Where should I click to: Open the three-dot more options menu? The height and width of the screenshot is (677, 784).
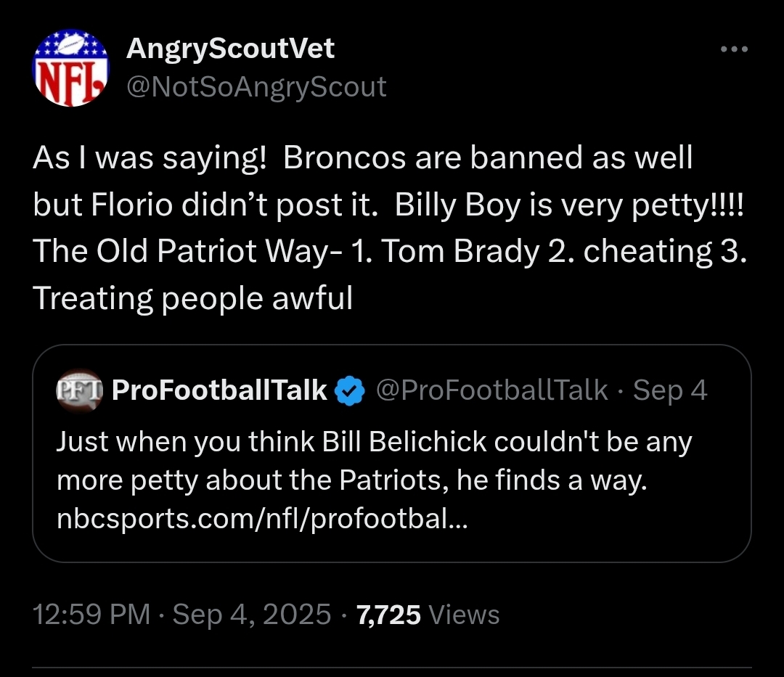[x=734, y=50]
